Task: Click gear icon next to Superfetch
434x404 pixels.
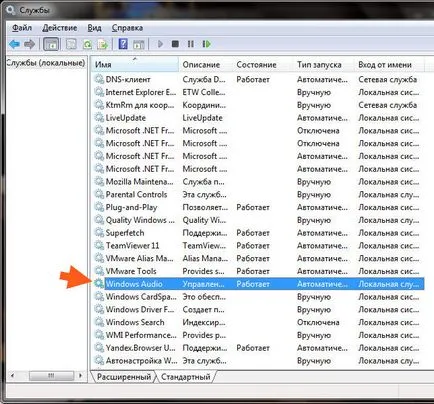Action: pos(99,233)
